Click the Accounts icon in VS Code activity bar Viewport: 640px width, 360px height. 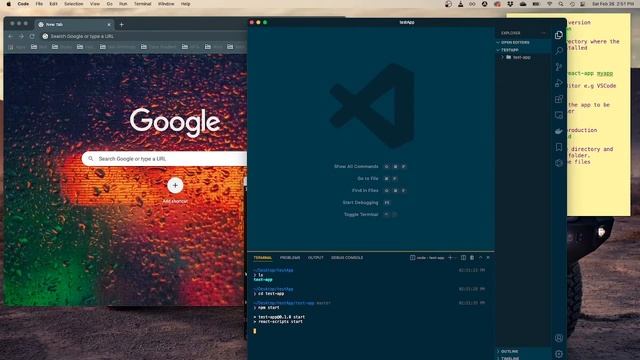(x=559, y=338)
